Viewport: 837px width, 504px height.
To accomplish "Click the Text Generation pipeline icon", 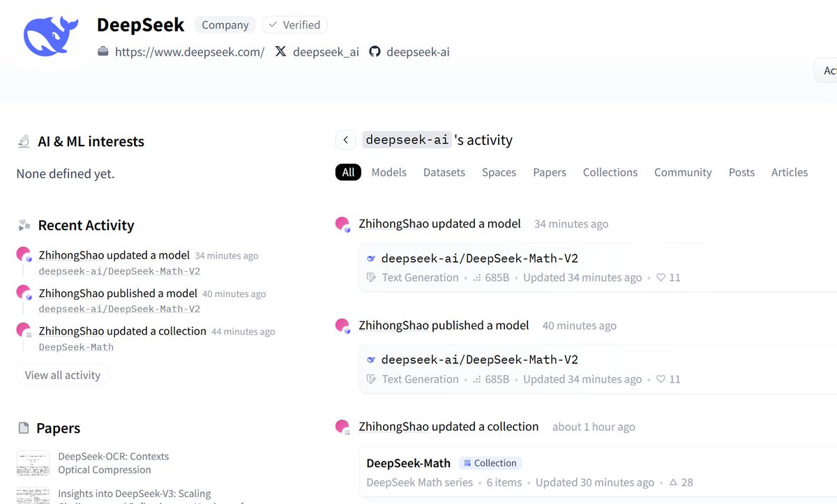I will [x=371, y=277].
